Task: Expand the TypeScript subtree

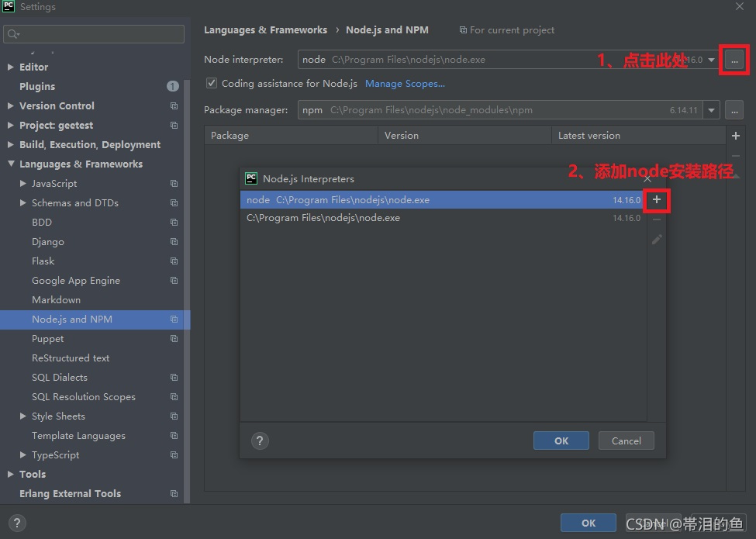Action: pyautogui.click(x=22, y=455)
